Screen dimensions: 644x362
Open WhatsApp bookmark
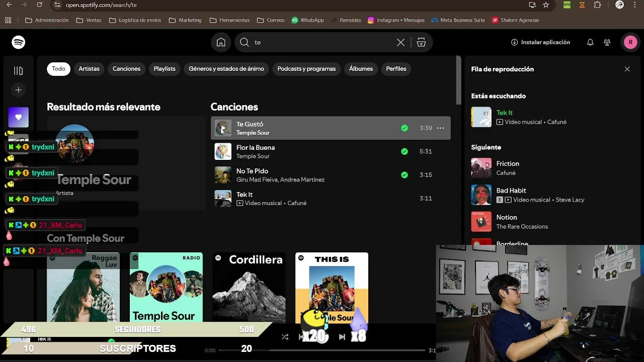(307, 20)
